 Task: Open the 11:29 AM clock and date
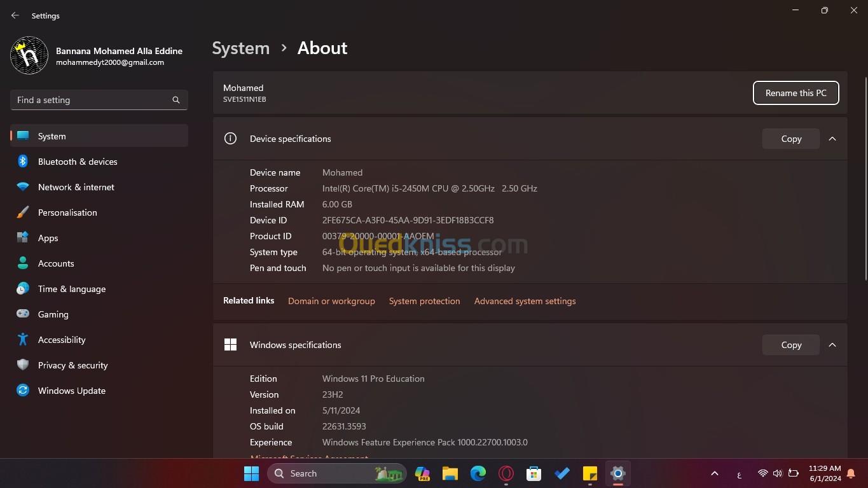click(x=825, y=473)
